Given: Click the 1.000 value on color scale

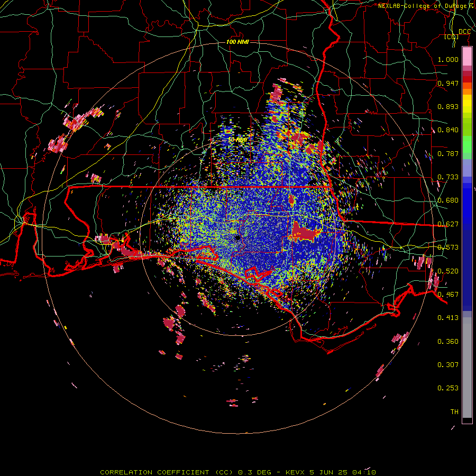Looking at the screenshot, I should tap(448, 59).
